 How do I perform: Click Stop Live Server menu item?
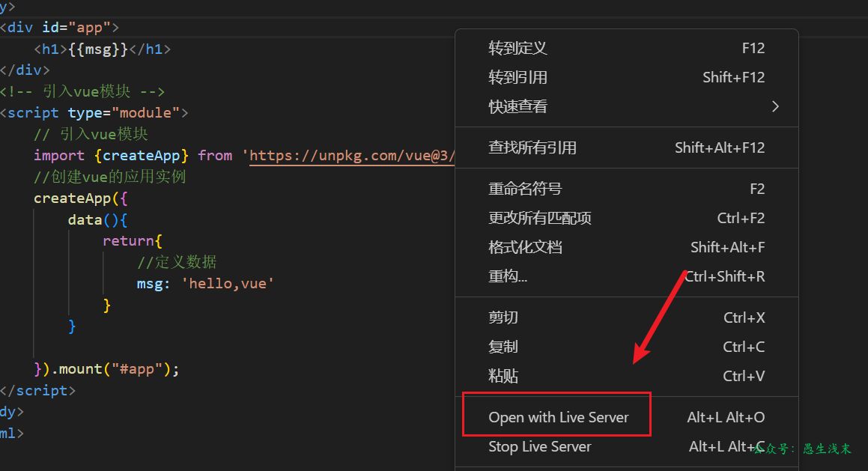(539, 447)
